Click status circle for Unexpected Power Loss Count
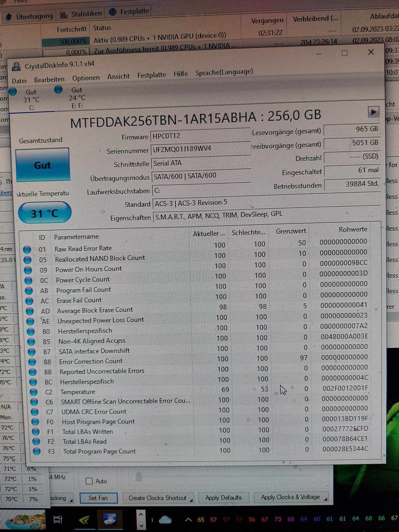Image resolution: width=399 pixels, height=532 pixels. pos(30,321)
